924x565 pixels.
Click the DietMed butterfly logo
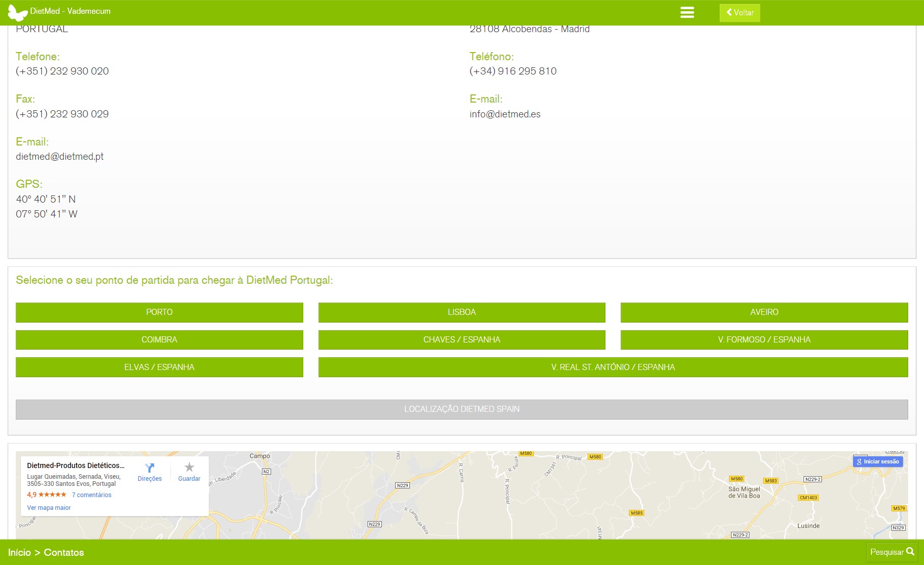17,12
